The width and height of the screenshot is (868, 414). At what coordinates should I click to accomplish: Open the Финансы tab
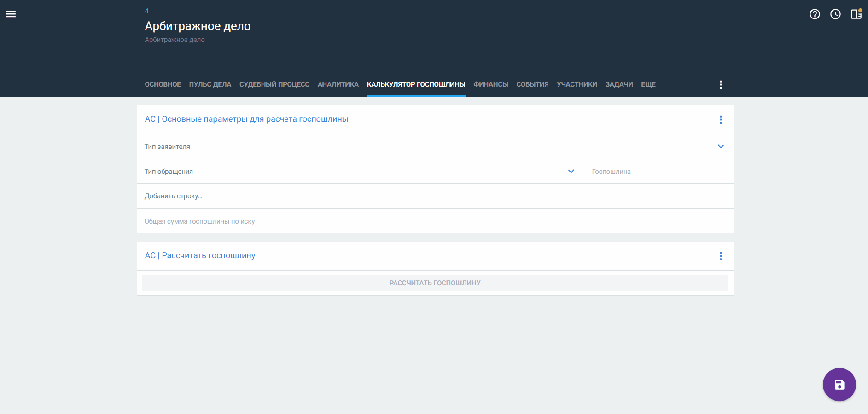[490, 84]
